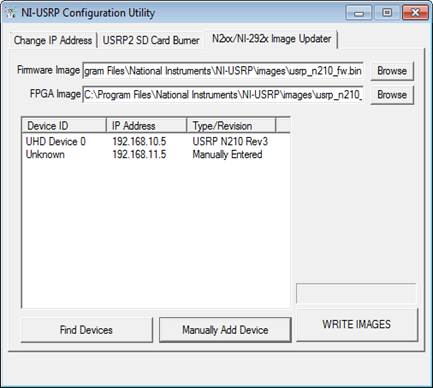
Task: Click the Firmware Image path field
Action: tap(223, 71)
